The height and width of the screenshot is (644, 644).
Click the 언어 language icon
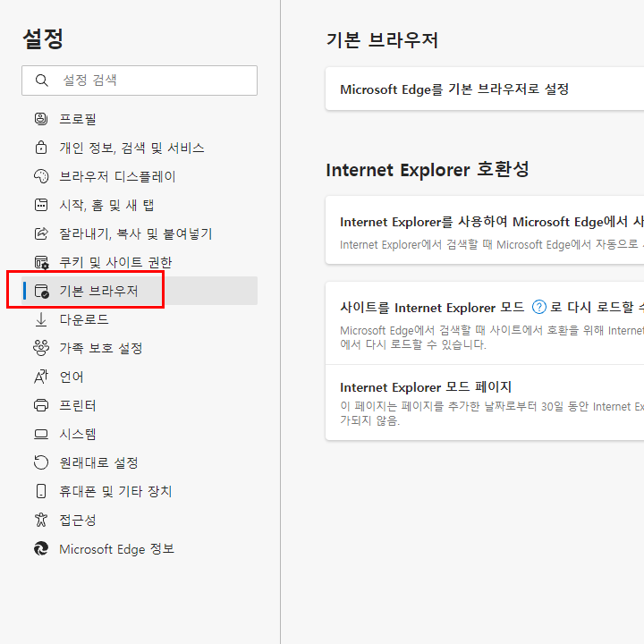41,377
